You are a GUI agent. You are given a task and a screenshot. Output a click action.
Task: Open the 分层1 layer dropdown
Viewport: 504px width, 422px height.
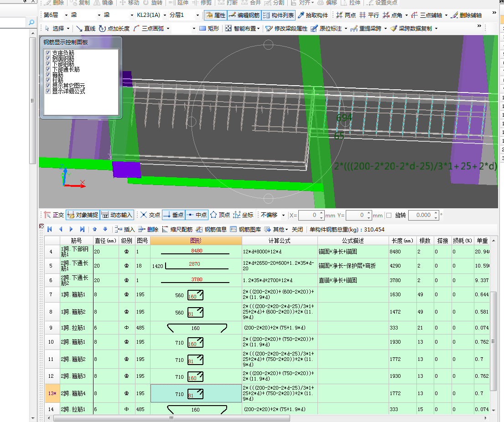[197, 15]
